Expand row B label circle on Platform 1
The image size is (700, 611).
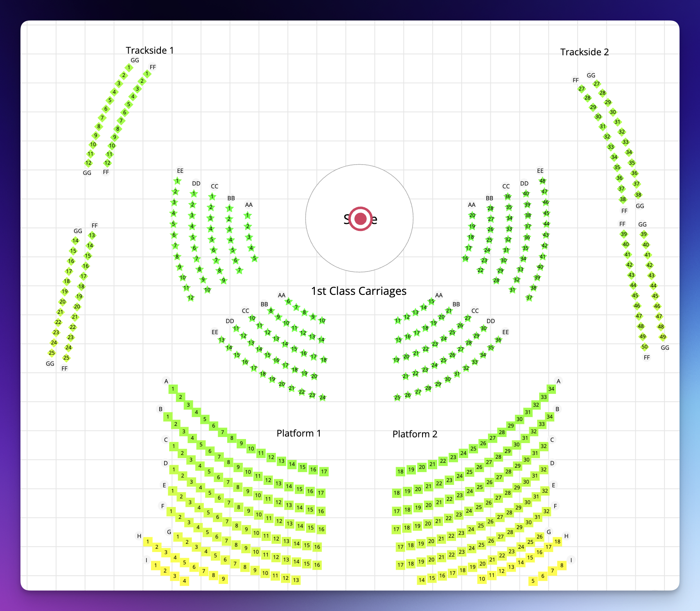pos(160,409)
